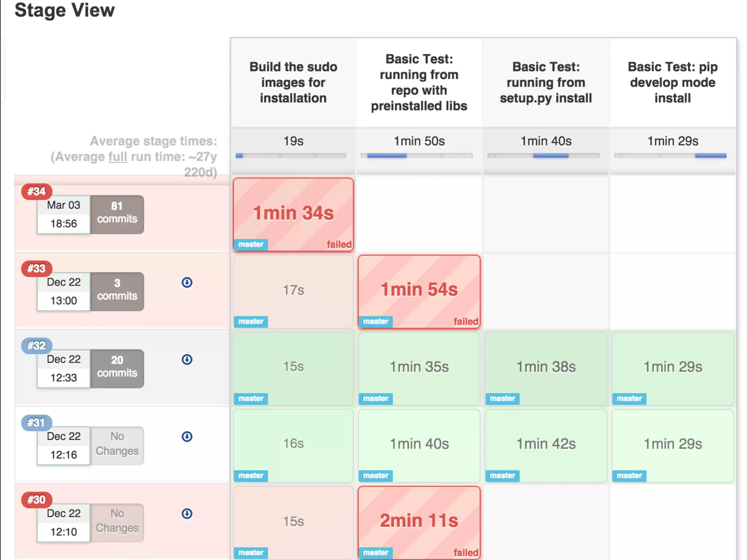The width and height of the screenshot is (747, 560).
Task: Click the 'Basic Test: pip develop mode' header
Action: 673,82
